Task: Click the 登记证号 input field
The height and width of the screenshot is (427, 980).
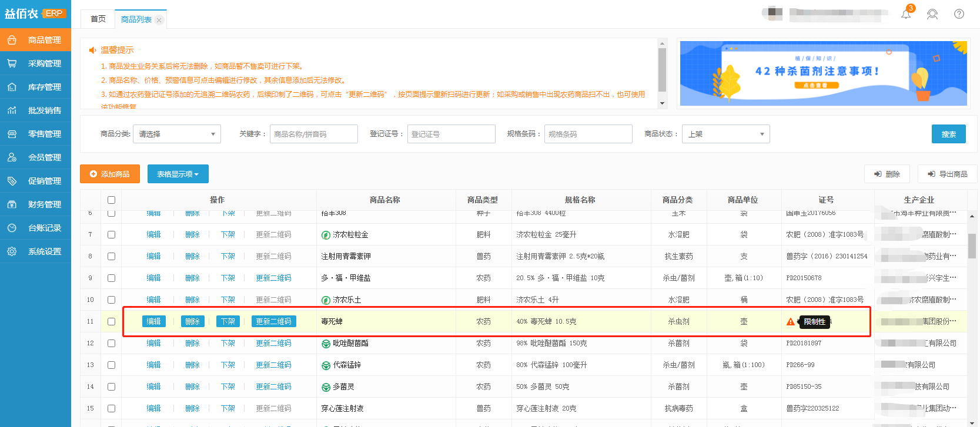Action: (451, 134)
